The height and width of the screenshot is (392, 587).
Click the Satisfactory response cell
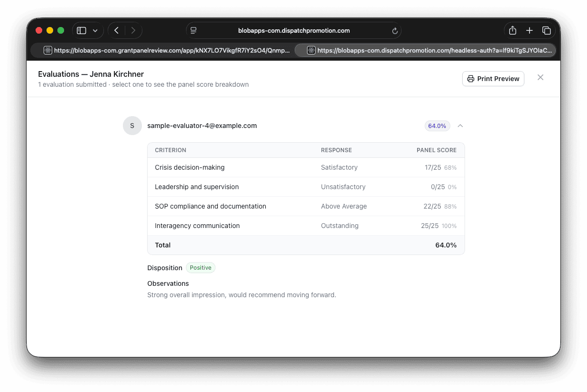339,167
